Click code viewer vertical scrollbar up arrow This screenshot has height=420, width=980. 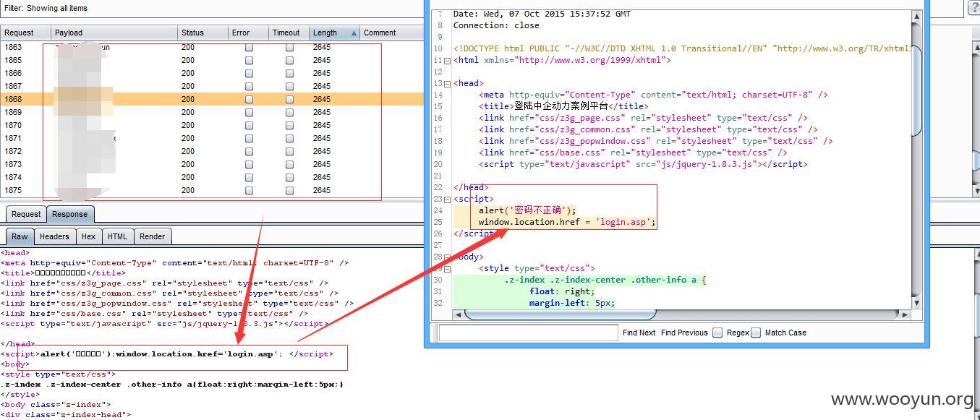click(x=916, y=16)
